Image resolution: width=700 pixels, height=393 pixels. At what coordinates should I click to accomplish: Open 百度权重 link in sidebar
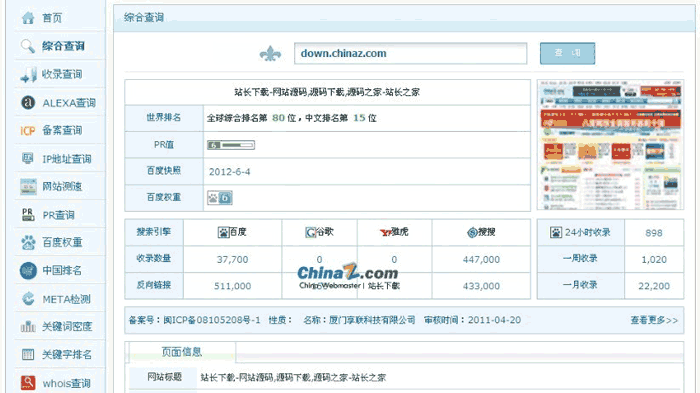[62, 242]
